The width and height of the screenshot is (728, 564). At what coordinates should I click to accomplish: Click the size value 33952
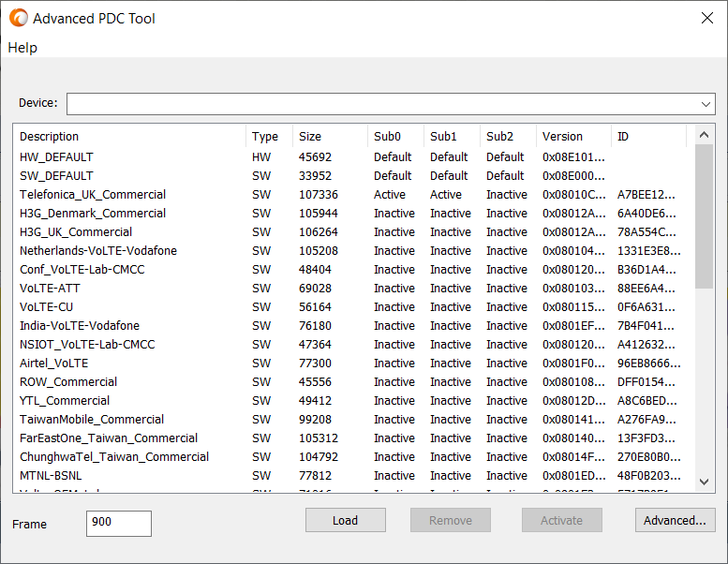coord(315,176)
